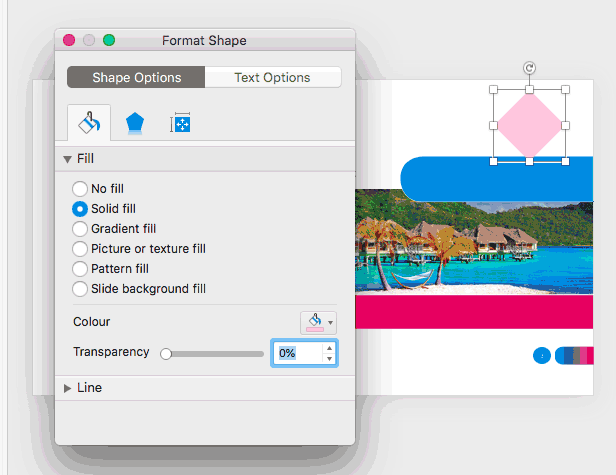The width and height of the screenshot is (616, 475).
Task: Click the fill colour paint bucket icon
Action: coord(313,322)
